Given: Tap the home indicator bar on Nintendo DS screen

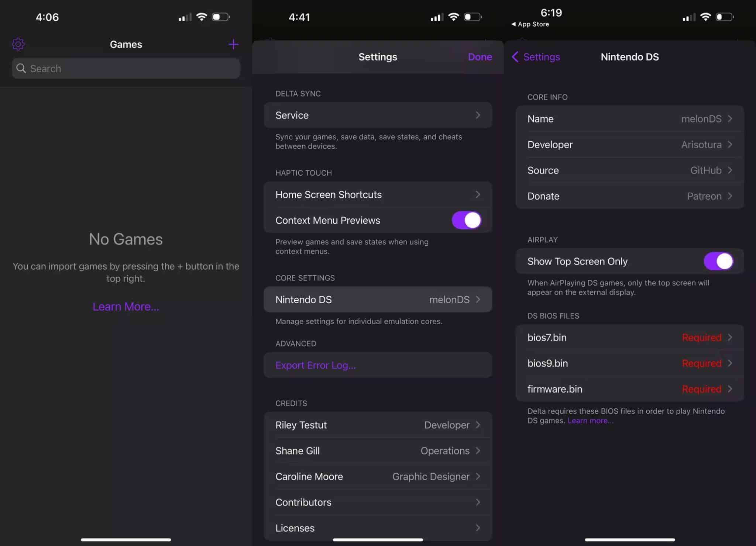Looking at the screenshot, I should pos(630,540).
